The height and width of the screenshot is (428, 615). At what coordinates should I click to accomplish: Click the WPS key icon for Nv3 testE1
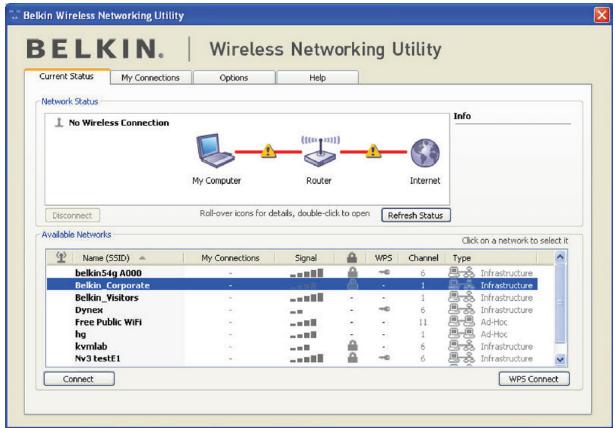[x=384, y=358]
